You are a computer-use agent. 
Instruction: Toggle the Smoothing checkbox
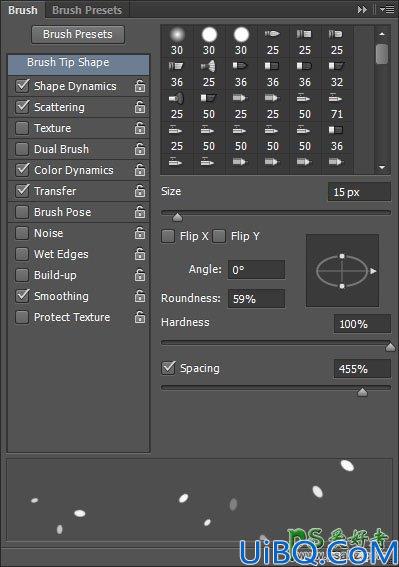click(x=22, y=296)
